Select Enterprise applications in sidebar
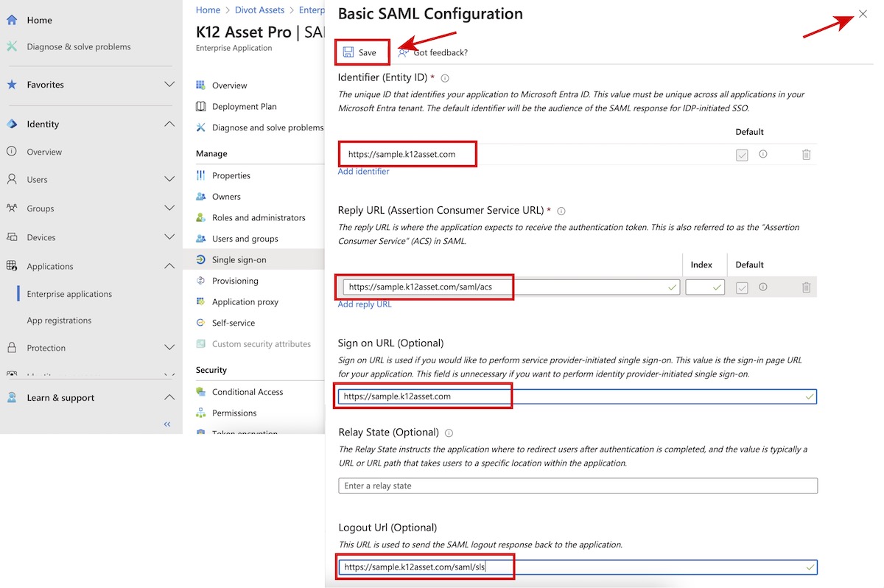The image size is (884, 588). [69, 294]
